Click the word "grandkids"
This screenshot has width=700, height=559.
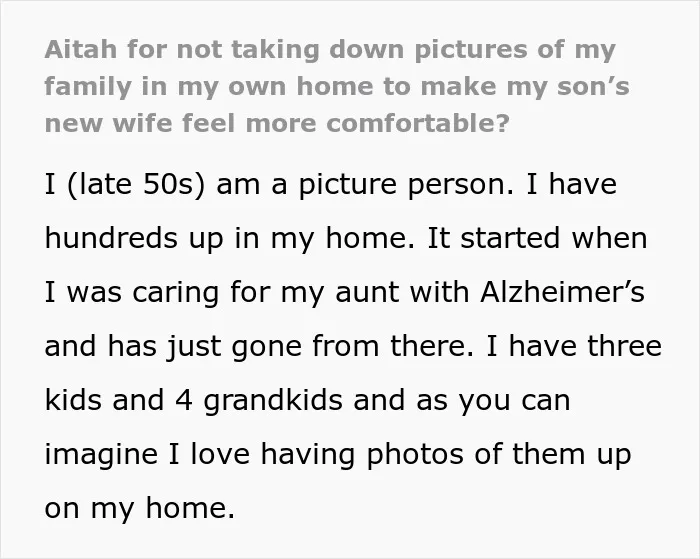click(x=273, y=401)
